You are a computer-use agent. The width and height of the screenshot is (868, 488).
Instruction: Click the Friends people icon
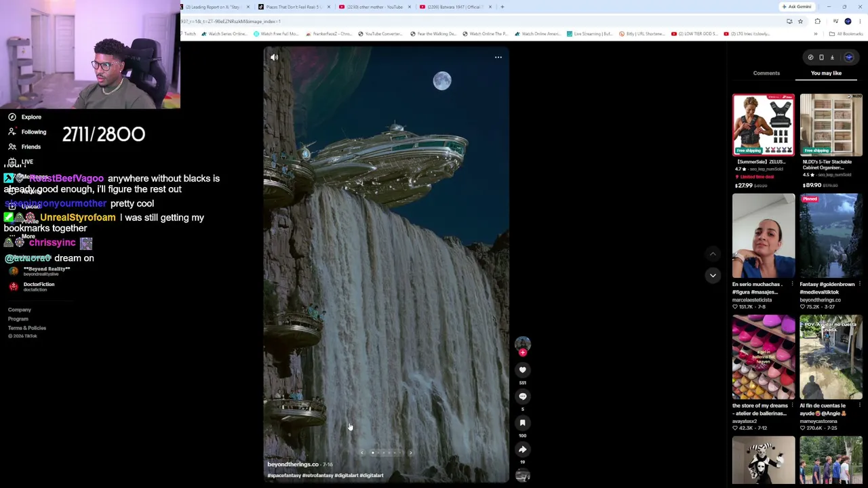point(12,147)
